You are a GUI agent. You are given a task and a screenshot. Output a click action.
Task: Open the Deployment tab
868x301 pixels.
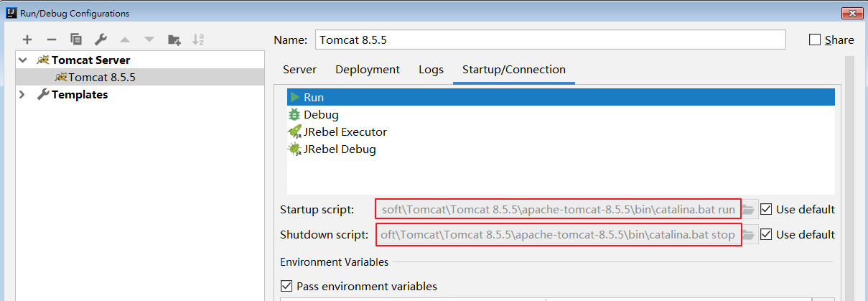[x=367, y=70]
